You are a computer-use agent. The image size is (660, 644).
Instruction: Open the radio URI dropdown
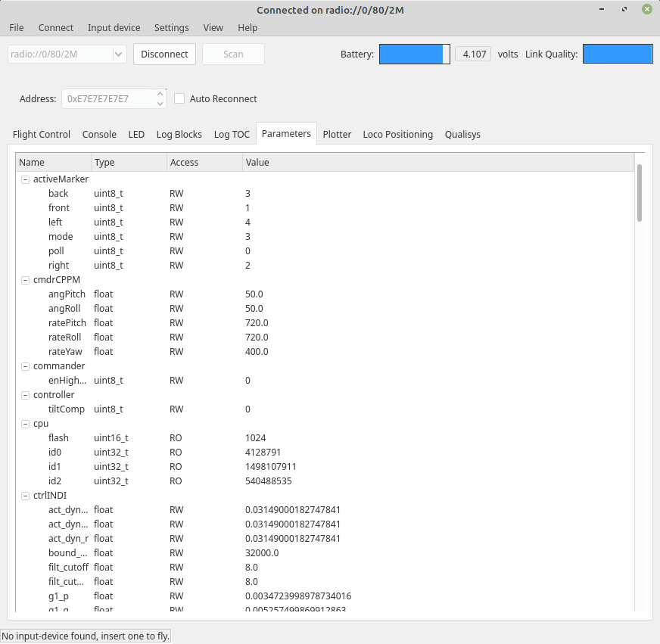tap(118, 54)
